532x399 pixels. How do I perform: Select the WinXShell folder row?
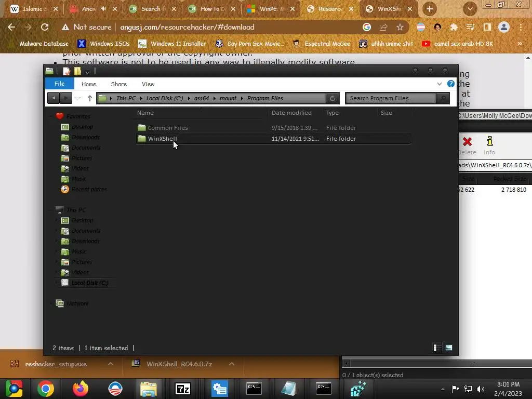click(273, 139)
